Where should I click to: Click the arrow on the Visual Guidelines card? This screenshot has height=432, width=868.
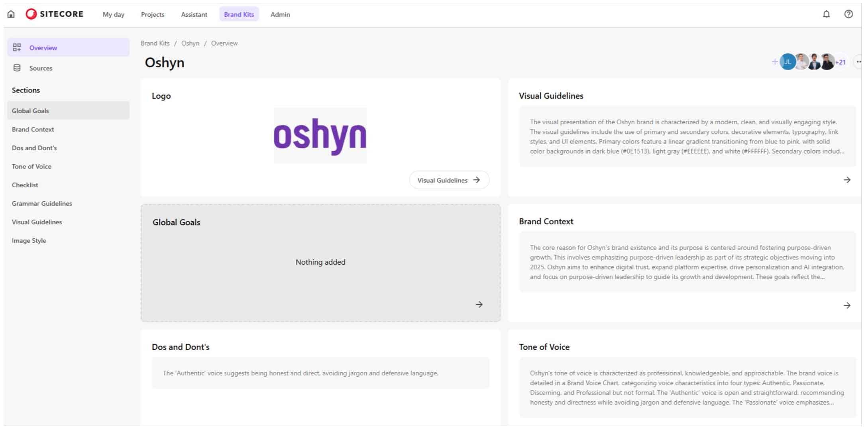point(847,180)
